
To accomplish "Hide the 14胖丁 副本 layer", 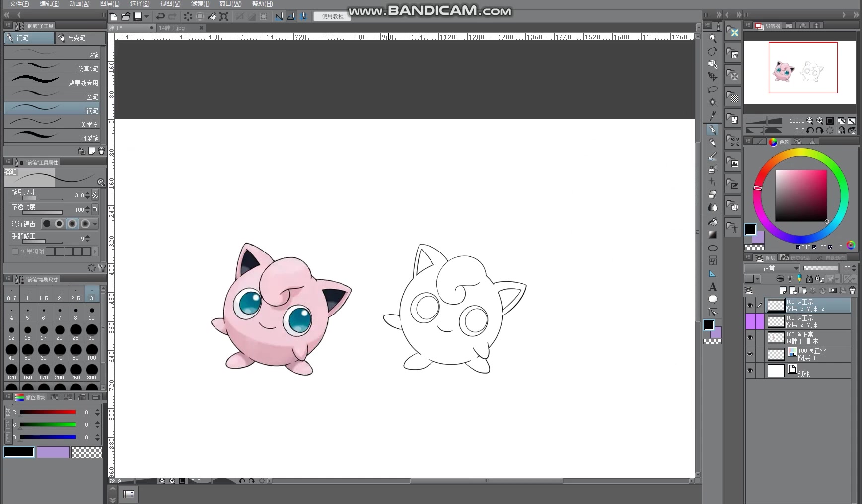I will (x=750, y=338).
